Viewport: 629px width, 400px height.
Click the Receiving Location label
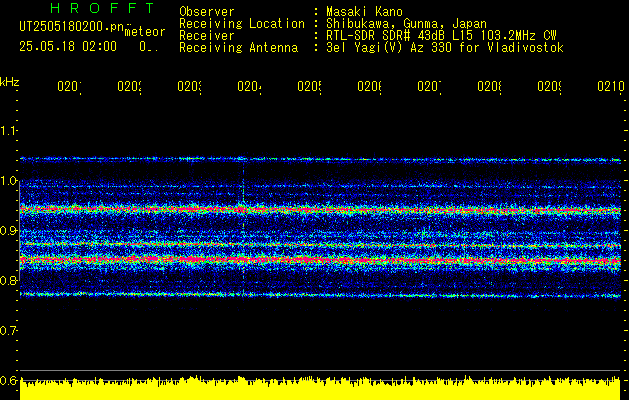[242, 24]
